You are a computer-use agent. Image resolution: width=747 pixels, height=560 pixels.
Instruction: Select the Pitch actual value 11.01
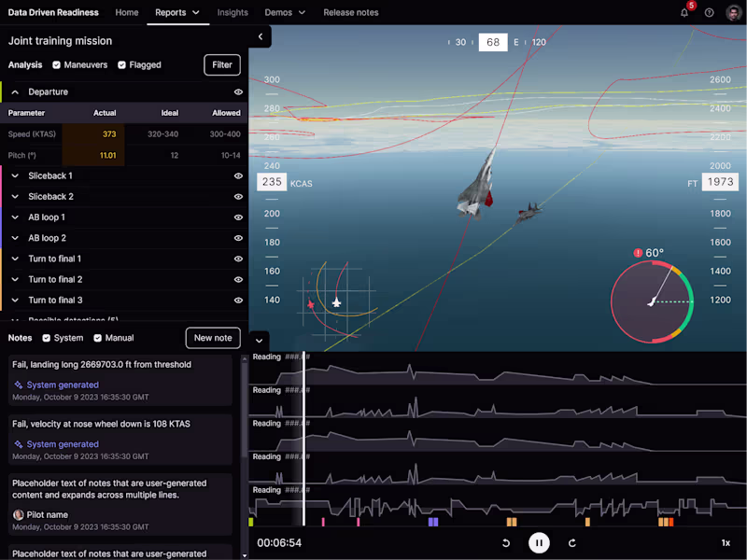(x=107, y=155)
